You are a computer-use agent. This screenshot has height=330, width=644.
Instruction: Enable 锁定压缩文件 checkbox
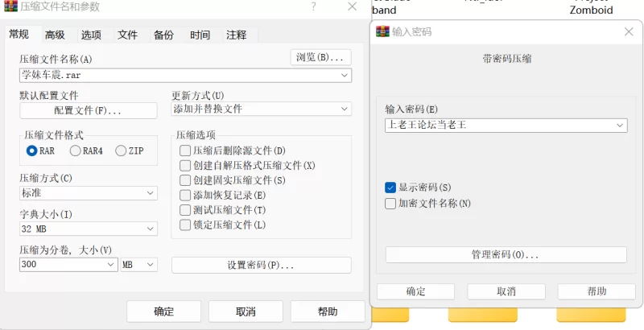click(185, 225)
